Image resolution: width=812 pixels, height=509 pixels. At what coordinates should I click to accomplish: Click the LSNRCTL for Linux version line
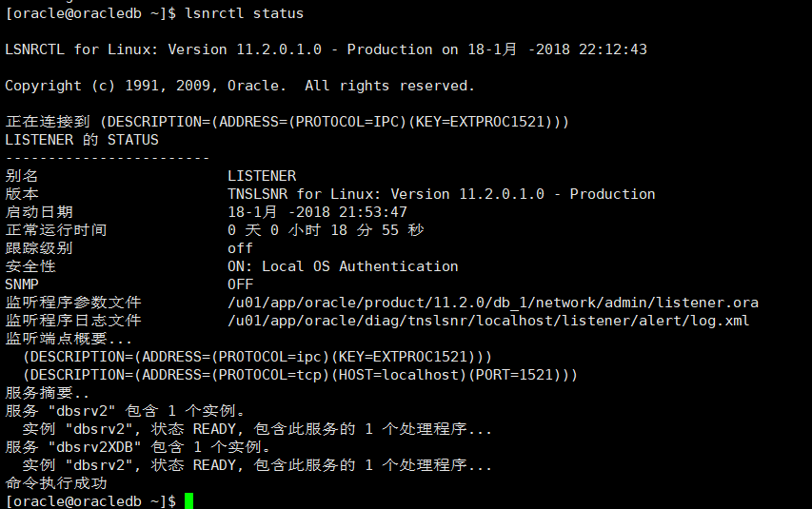pyautogui.click(x=326, y=49)
